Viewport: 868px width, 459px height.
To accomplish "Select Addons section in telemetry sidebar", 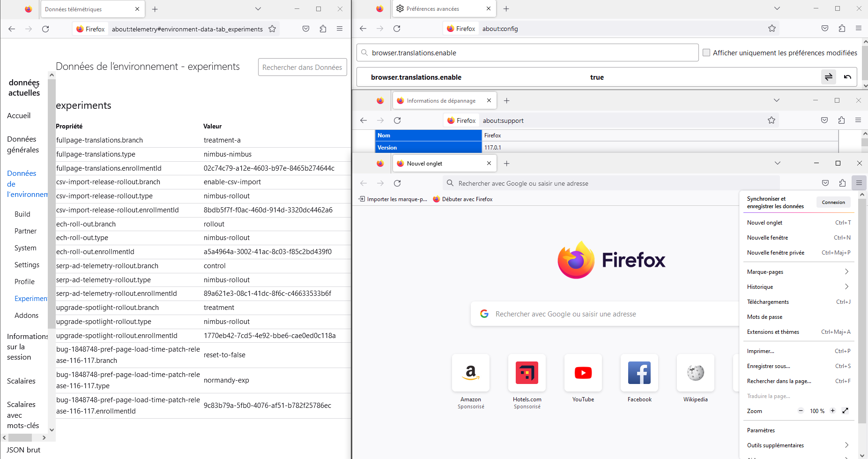I will coord(27,316).
